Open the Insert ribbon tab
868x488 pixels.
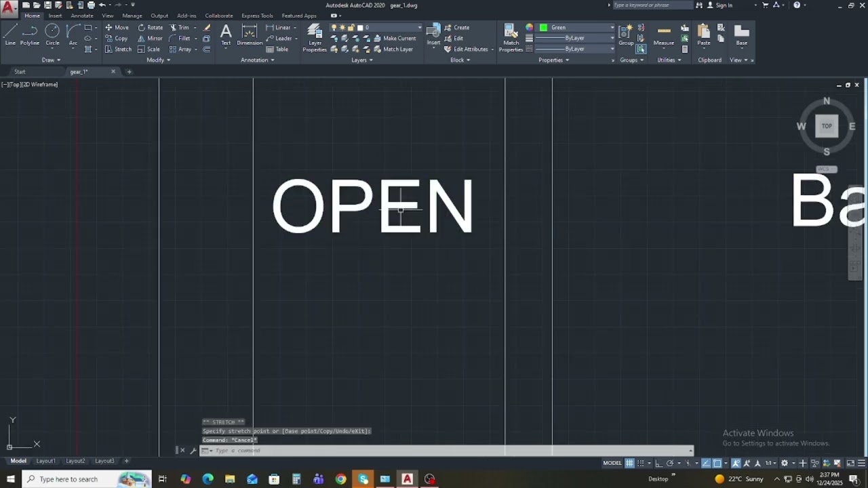click(55, 16)
